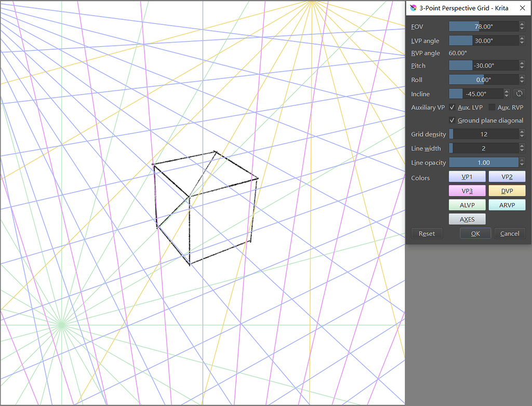The image size is (532, 406).
Task: Open the VP2 color picker
Action: point(507,177)
